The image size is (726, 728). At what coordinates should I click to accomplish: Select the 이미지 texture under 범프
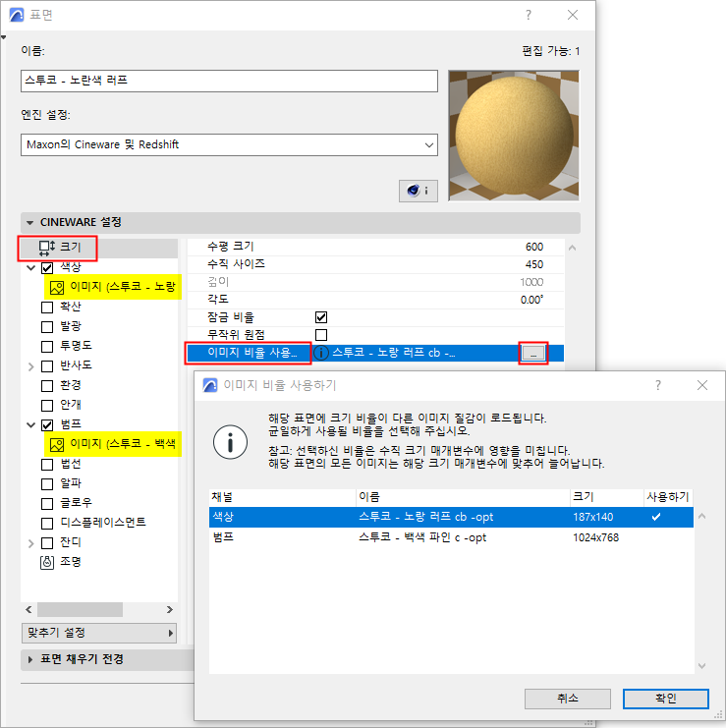pos(113,444)
